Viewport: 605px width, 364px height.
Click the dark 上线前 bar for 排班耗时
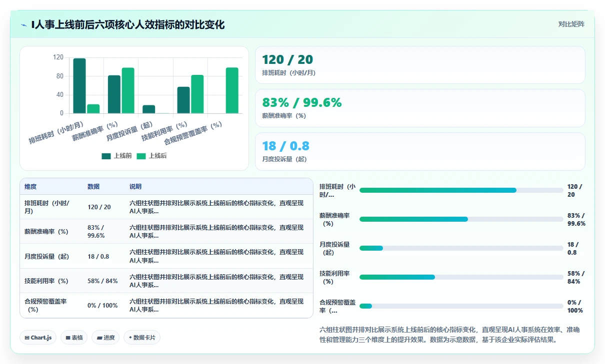(x=79, y=86)
